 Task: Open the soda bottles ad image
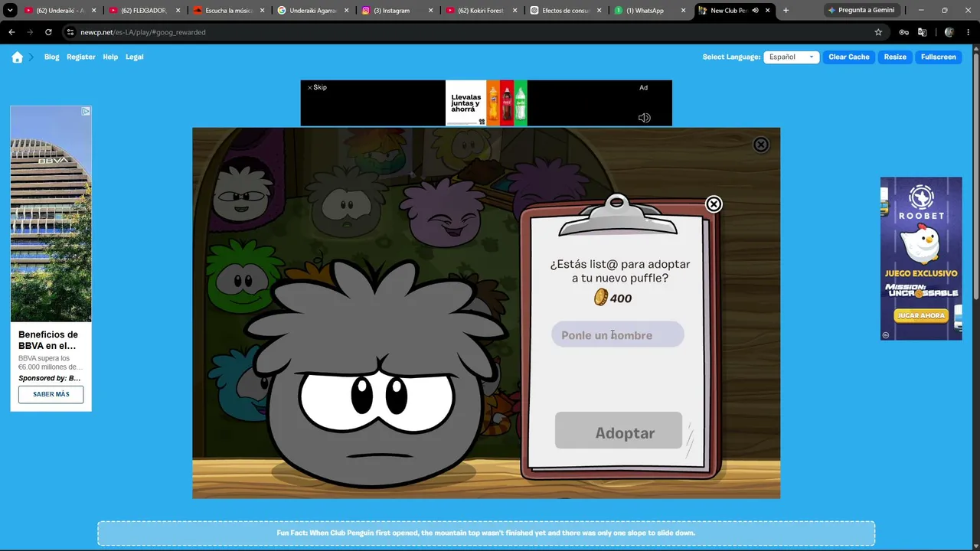click(x=486, y=103)
